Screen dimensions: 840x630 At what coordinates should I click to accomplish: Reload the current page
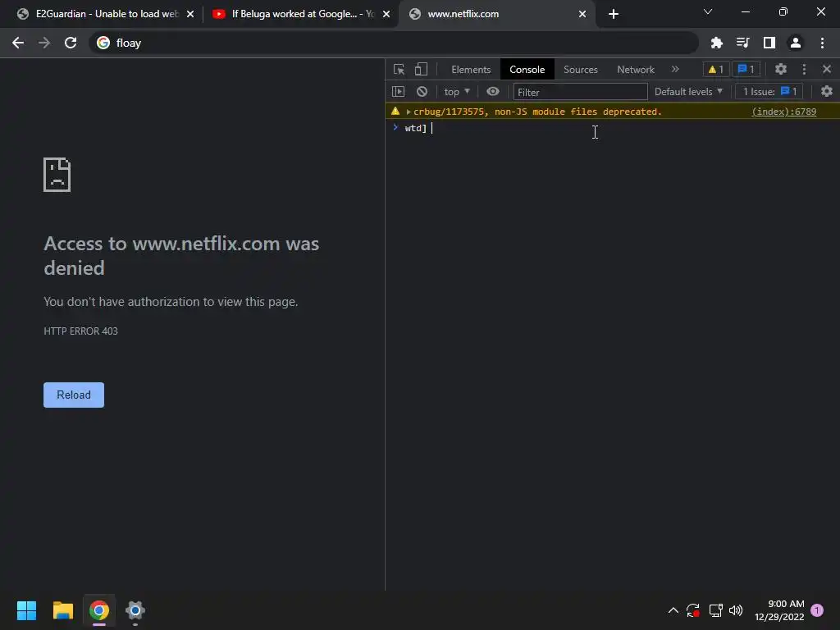click(x=71, y=43)
